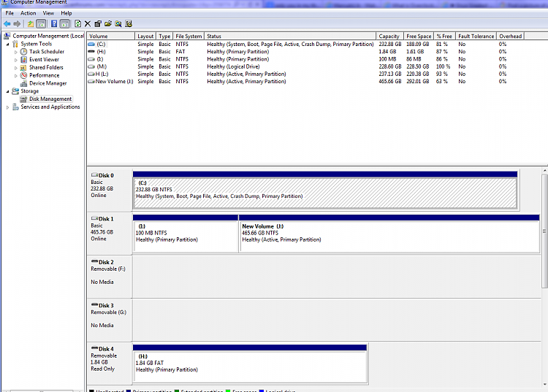Click the Overhead column header

[510, 36]
